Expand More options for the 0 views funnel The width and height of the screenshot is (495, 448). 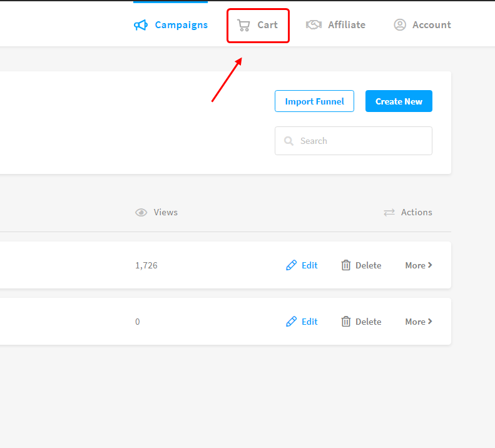point(419,322)
